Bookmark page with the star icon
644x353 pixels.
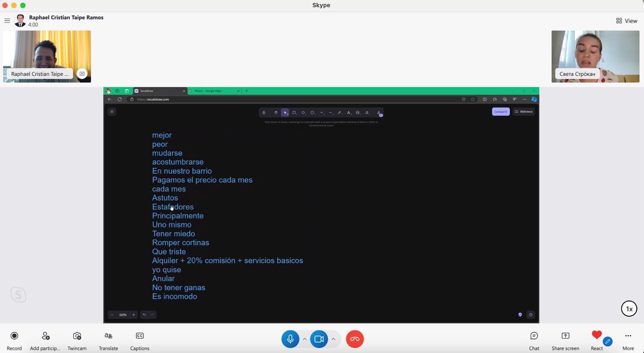point(473,99)
